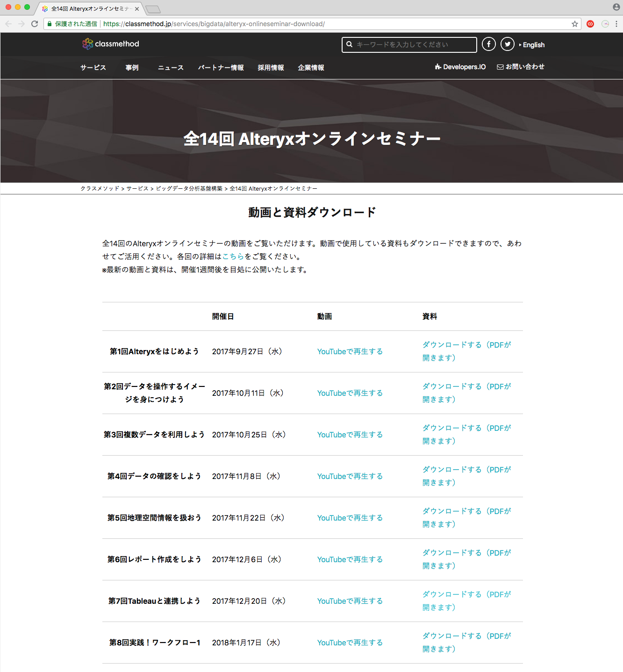623x672 pixels.
Task: Click the Chrome user profile icon
Action: [x=616, y=7]
